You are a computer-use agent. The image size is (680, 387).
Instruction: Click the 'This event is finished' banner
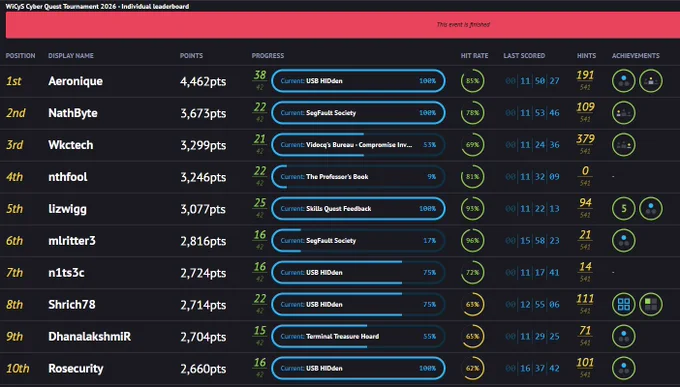pyautogui.click(x=343, y=25)
